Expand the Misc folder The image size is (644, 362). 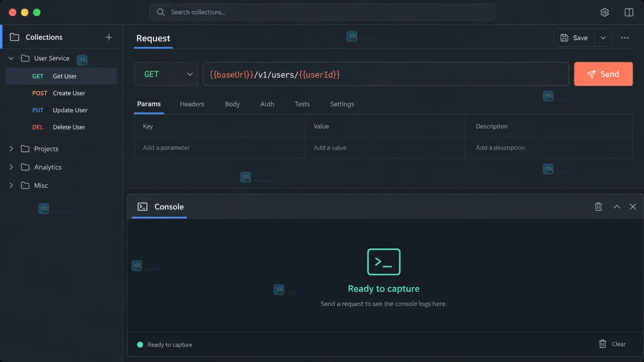pos(11,185)
